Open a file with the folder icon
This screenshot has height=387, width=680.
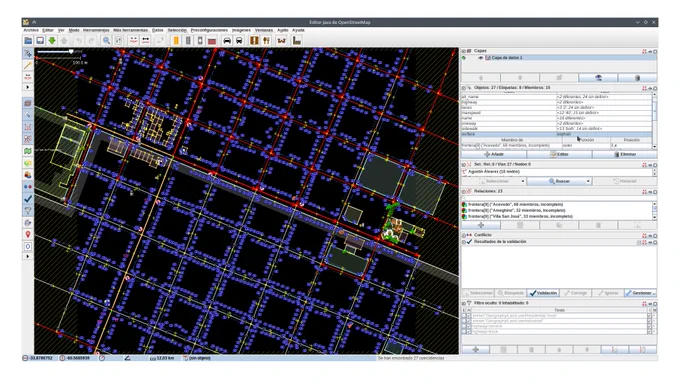tap(28, 40)
